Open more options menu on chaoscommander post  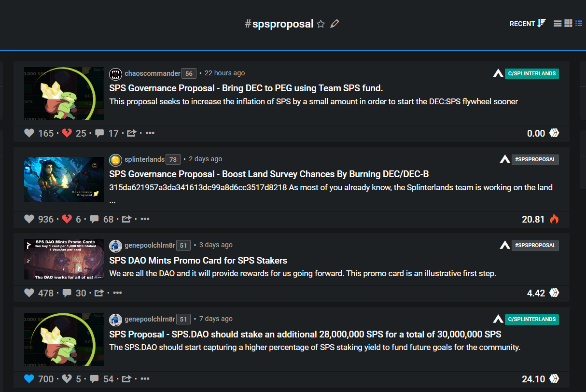[x=150, y=133]
